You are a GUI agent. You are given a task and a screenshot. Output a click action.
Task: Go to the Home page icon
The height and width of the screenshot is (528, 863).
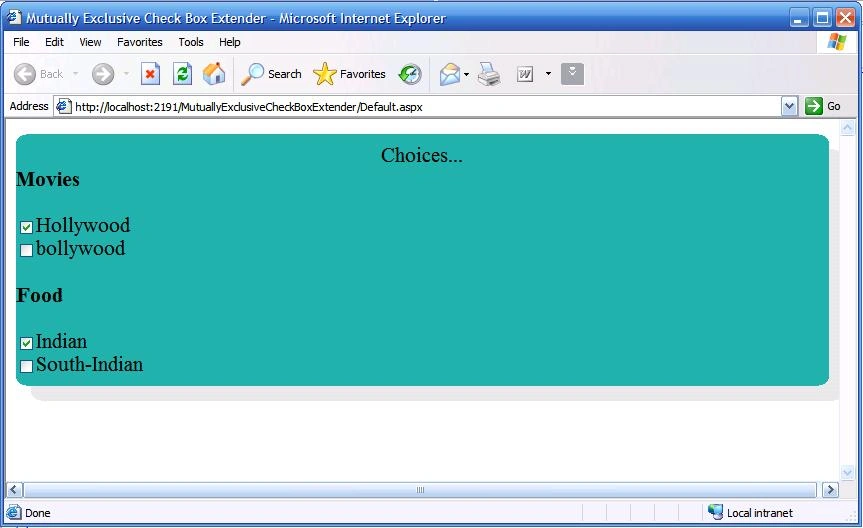214,74
